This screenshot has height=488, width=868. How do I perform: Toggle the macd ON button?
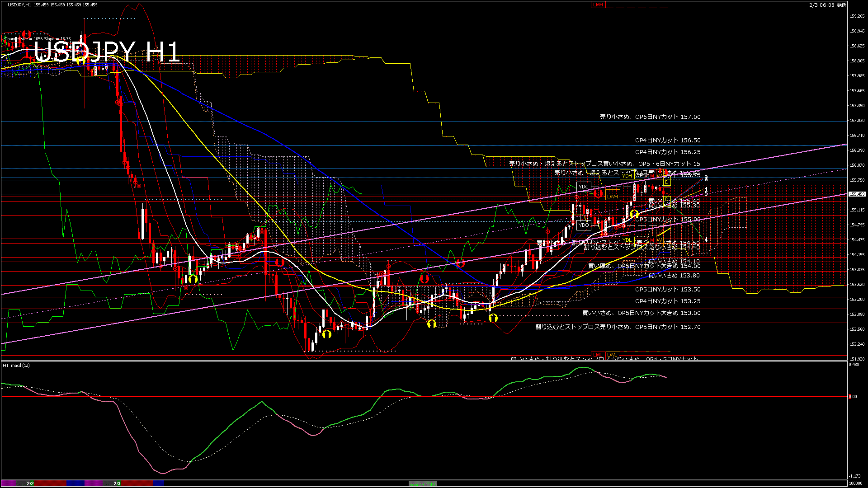pos(422,484)
